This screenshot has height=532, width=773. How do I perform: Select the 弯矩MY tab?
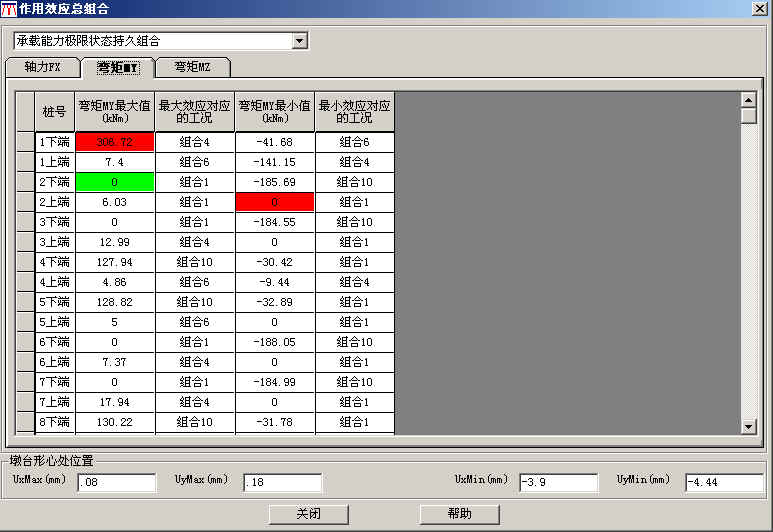(118, 67)
